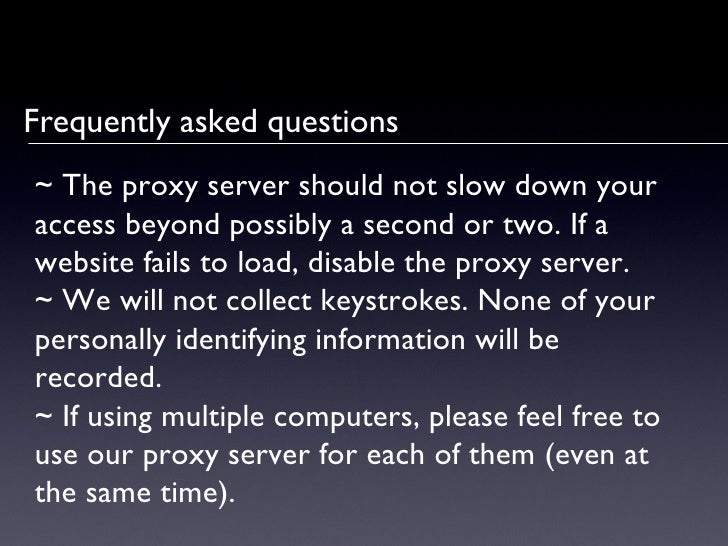Image resolution: width=728 pixels, height=546 pixels.
Task: Click the parenthetical '(even at'
Action: pyautogui.click(x=597, y=455)
